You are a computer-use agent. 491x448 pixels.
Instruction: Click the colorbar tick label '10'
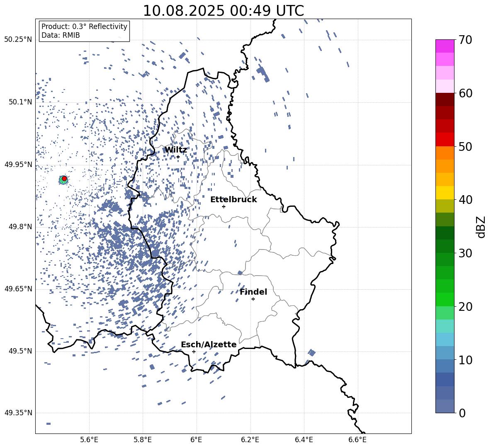[465, 360]
